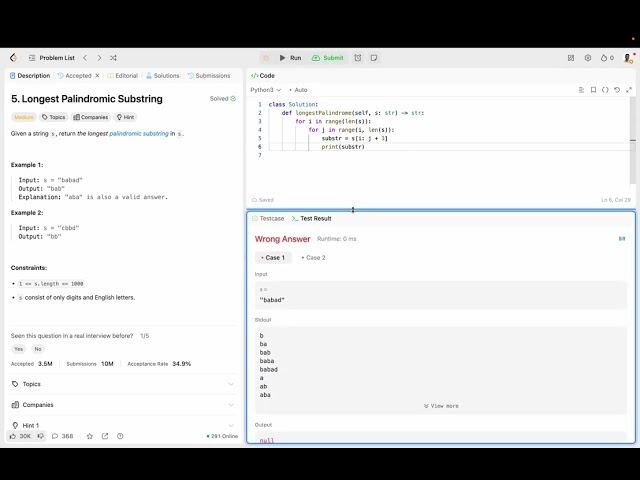The width and height of the screenshot is (640, 480).
Task: Click the Hint tag button
Action: (x=125, y=117)
